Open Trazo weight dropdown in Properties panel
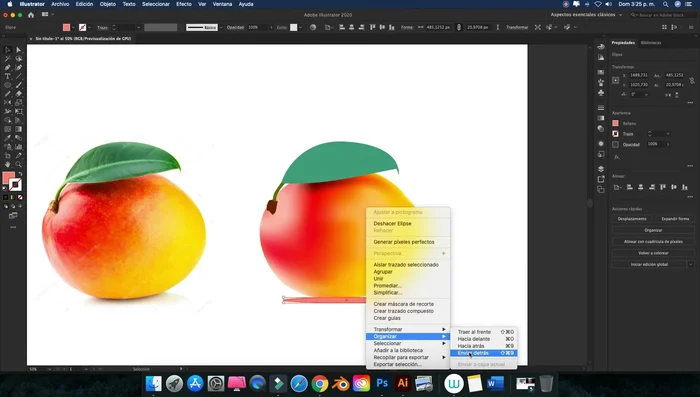Screen dimensions: 700x397 [x=668, y=134]
